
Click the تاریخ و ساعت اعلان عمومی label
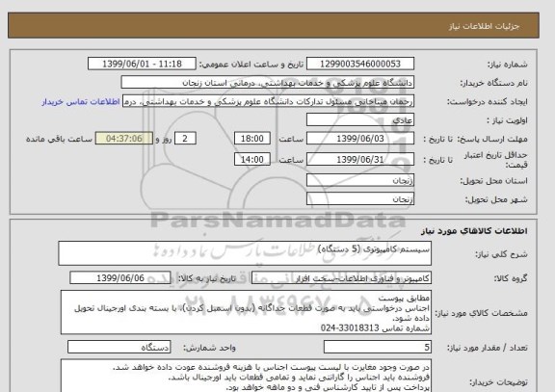click(x=251, y=65)
